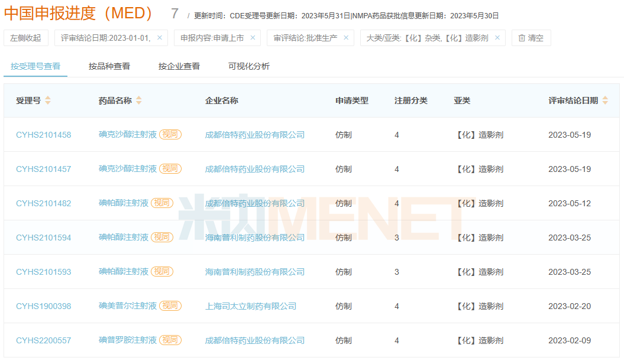Open 成都倍特药业股份有限公司 in row CYHS2101458
624x364 pixels.
(x=255, y=135)
